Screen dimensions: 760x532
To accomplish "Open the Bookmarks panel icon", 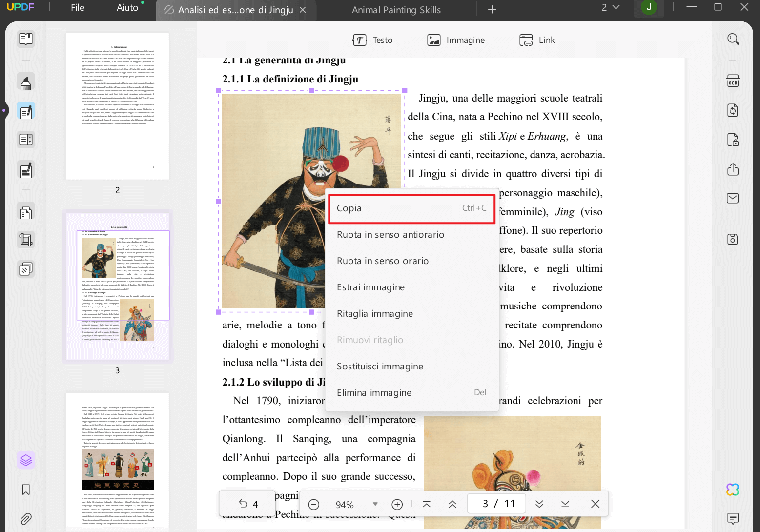I will [x=26, y=490].
